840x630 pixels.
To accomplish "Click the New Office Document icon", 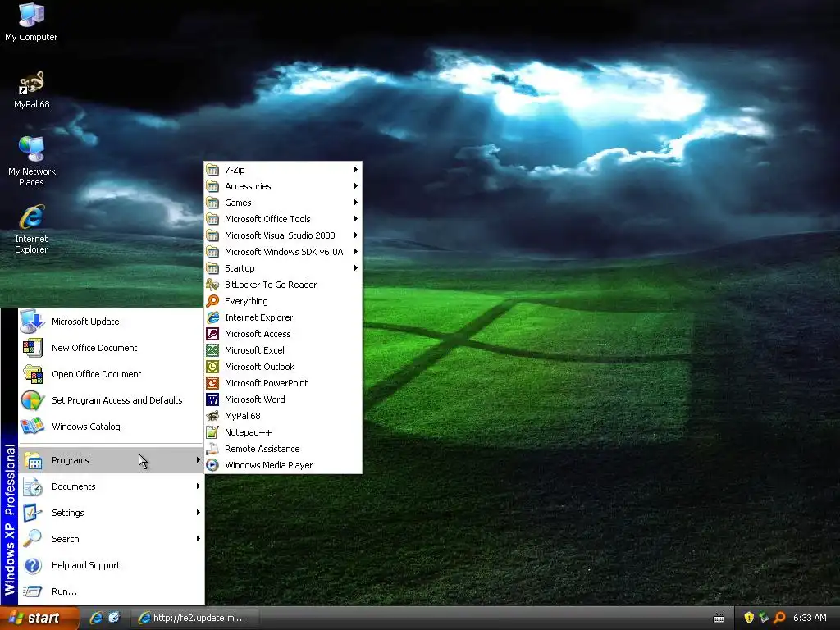I will coord(32,348).
